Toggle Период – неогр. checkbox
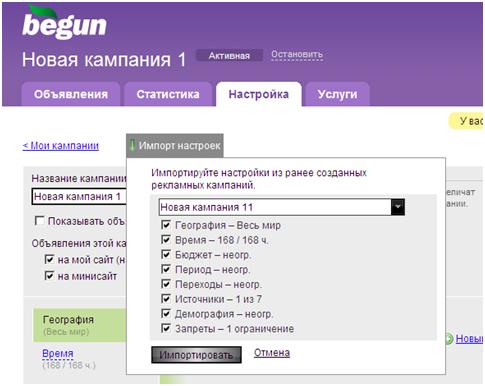This screenshot has width=485, height=386. 166,269
